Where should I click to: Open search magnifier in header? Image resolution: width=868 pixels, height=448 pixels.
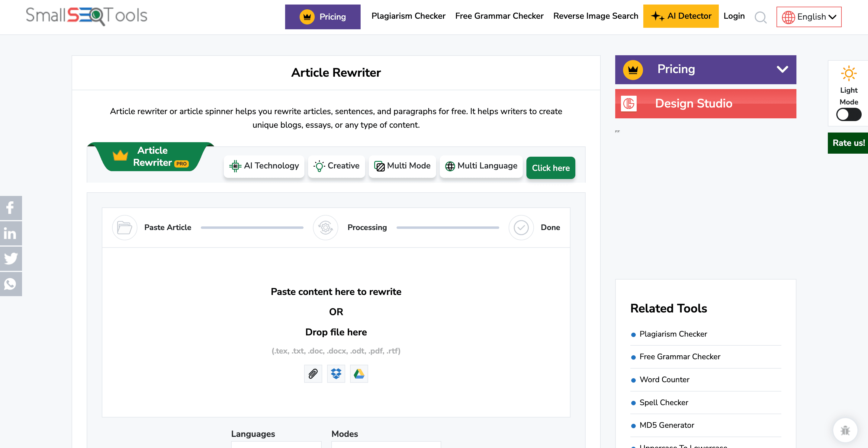click(x=760, y=17)
